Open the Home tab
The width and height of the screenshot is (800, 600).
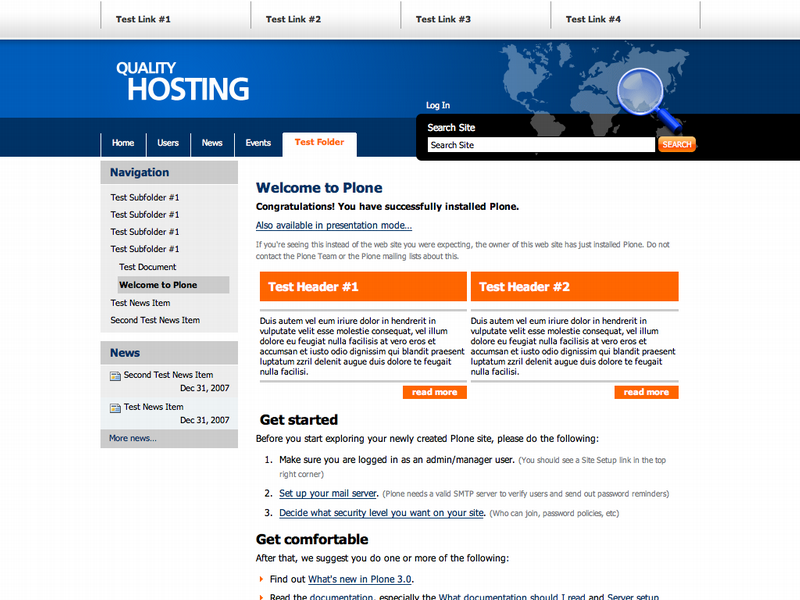[123, 143]
